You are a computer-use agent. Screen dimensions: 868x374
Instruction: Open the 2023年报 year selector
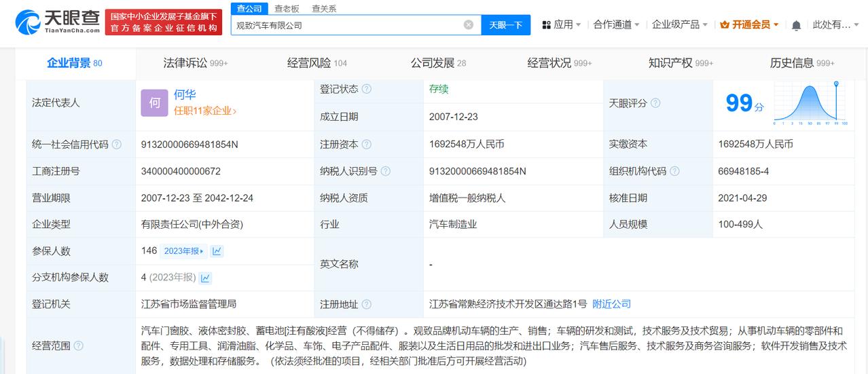pos(183,251)
